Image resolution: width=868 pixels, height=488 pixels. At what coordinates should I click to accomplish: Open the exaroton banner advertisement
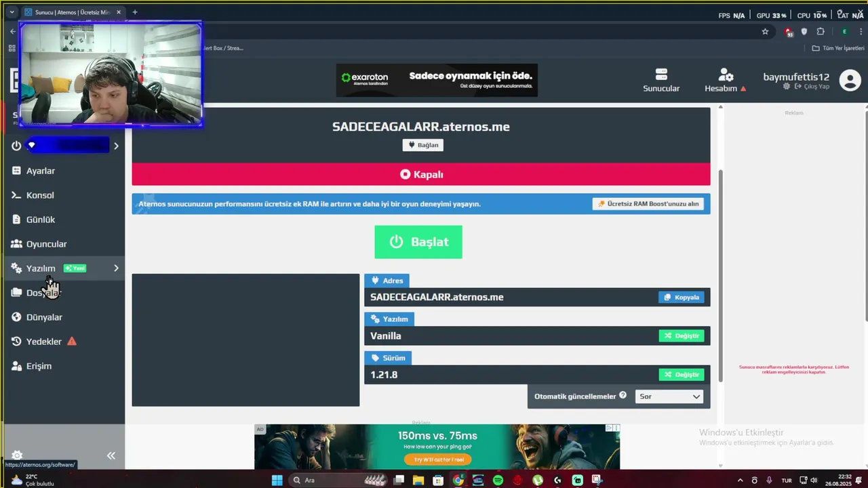437,80
